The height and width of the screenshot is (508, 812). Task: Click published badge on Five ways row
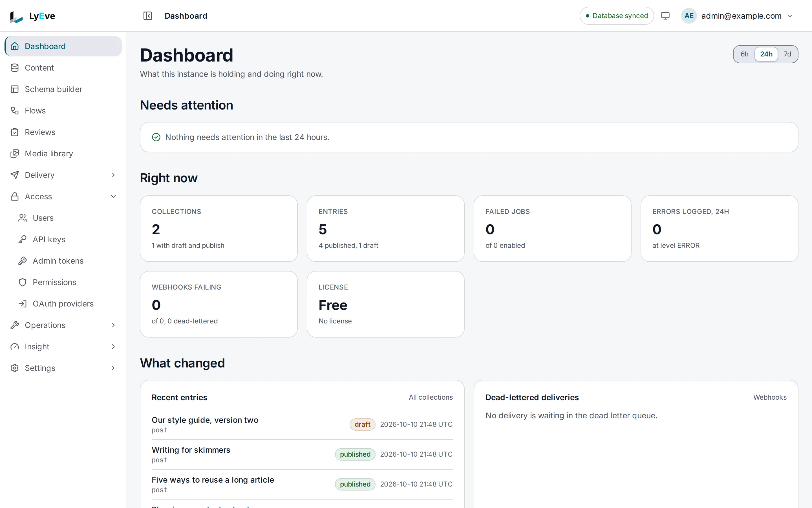[x=355, y=484]
